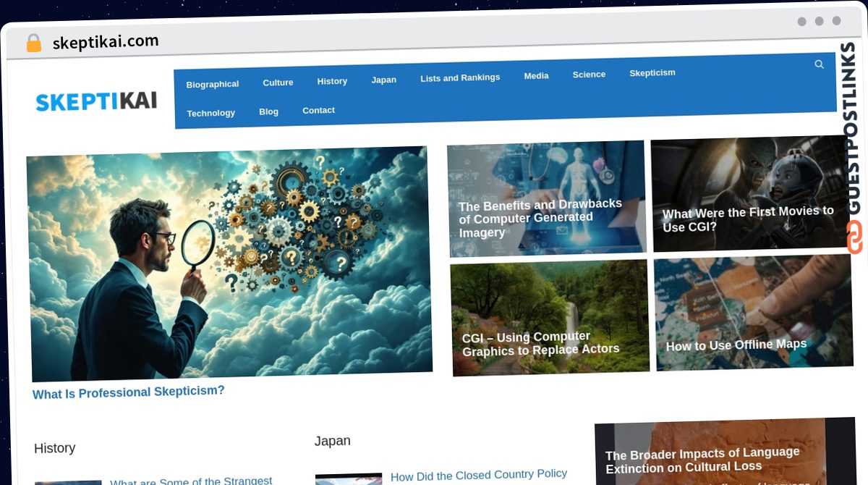
Task: Open the man with magnifying glass featured image
Action: coord(229,264)
